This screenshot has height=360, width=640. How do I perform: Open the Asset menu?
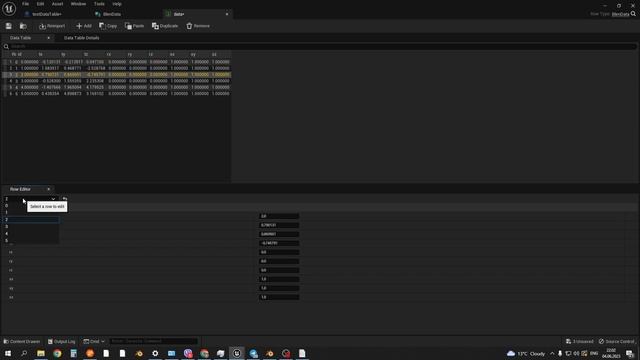[x=58, y=4]
